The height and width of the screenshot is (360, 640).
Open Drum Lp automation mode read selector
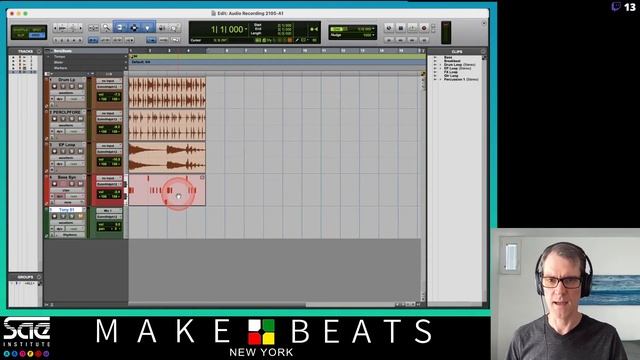(x=75, y=99)
